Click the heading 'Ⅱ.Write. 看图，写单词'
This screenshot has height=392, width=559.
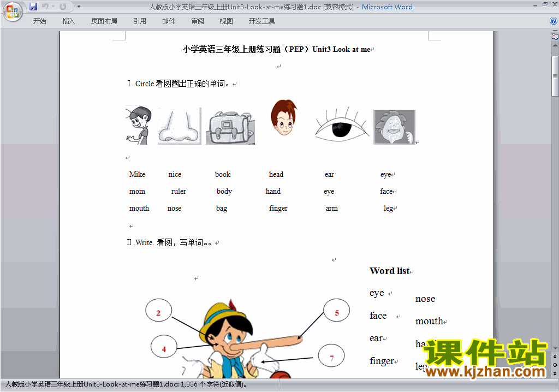[x=169, y=242]
